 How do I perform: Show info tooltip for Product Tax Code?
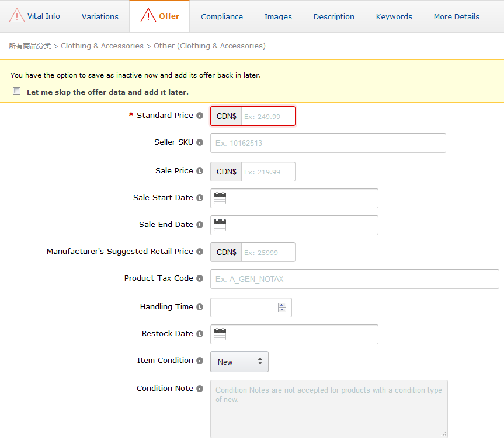pos(200,278)
